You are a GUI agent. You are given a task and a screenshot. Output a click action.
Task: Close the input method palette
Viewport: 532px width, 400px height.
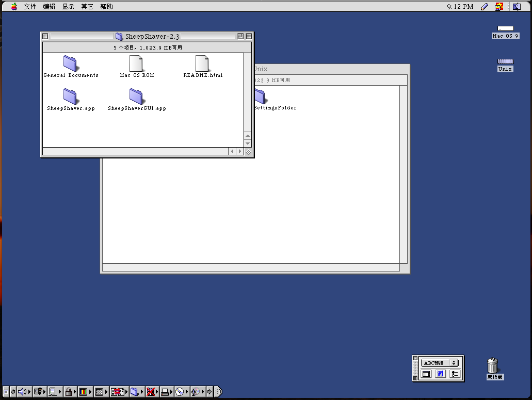[415, 358]
